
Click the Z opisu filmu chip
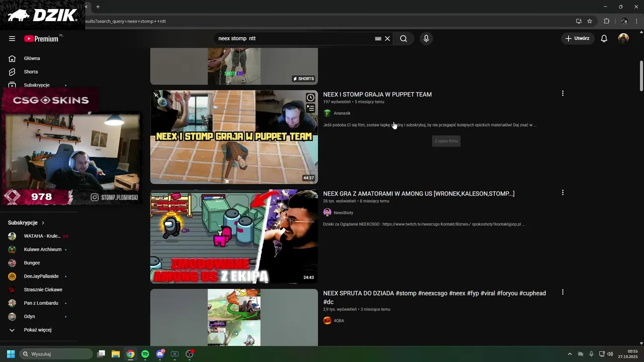tap(446, 141)
